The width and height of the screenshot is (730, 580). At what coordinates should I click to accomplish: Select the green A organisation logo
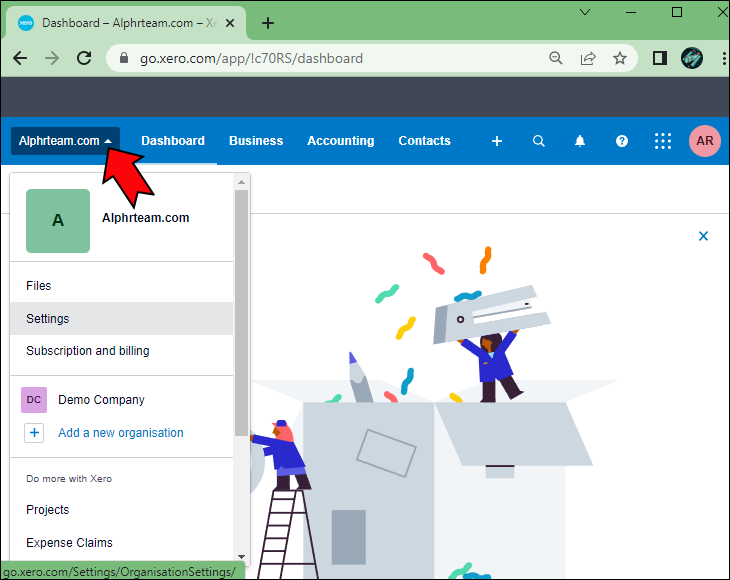58,221
